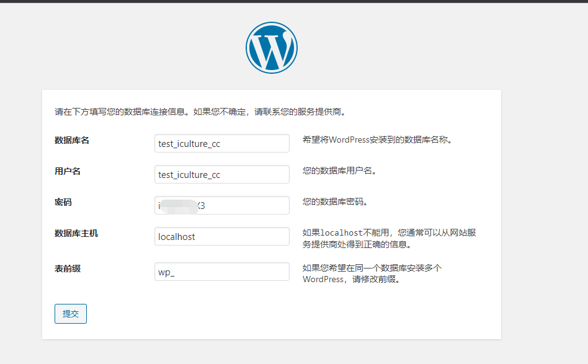
Task: Click the 表前缀 label
Action: (68, 269)
